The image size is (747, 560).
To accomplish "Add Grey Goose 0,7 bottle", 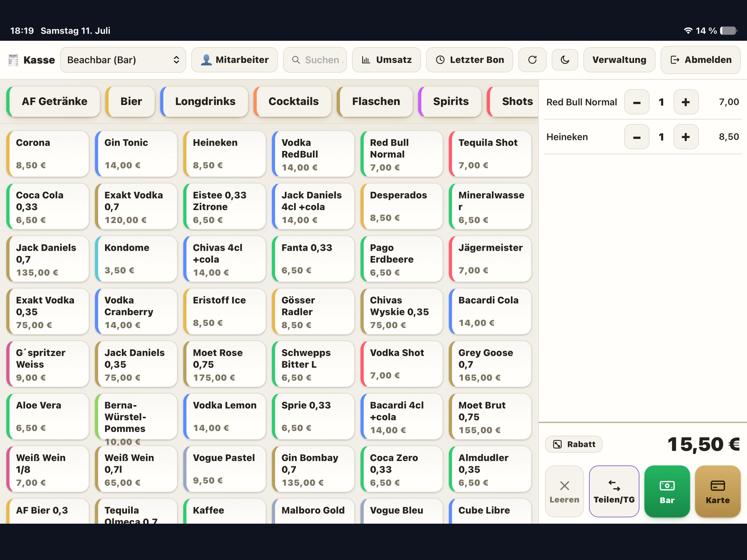I will coord(490,364).
